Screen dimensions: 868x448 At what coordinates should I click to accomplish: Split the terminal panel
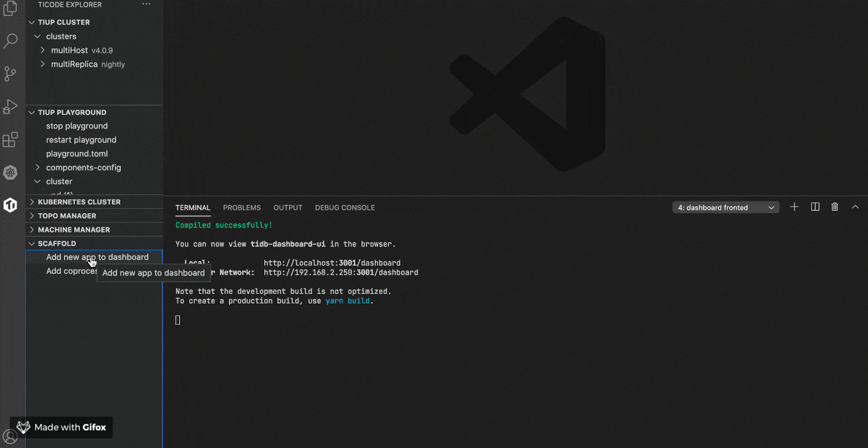pyautogui.click(x=815, y=207)
